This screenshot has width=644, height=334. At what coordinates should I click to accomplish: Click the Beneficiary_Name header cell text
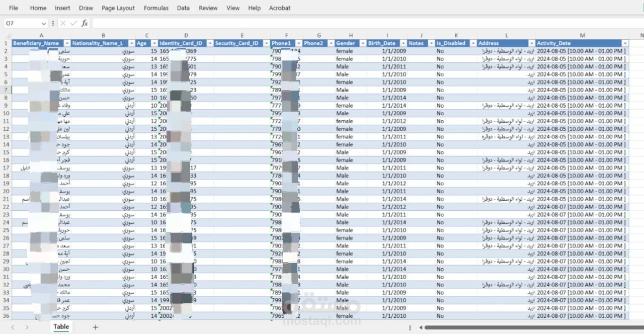(x=36, y=43)
